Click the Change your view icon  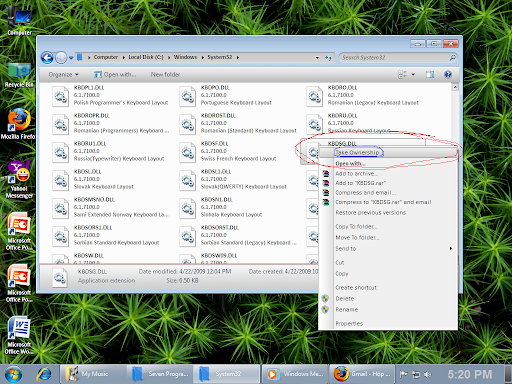(402, 74)
